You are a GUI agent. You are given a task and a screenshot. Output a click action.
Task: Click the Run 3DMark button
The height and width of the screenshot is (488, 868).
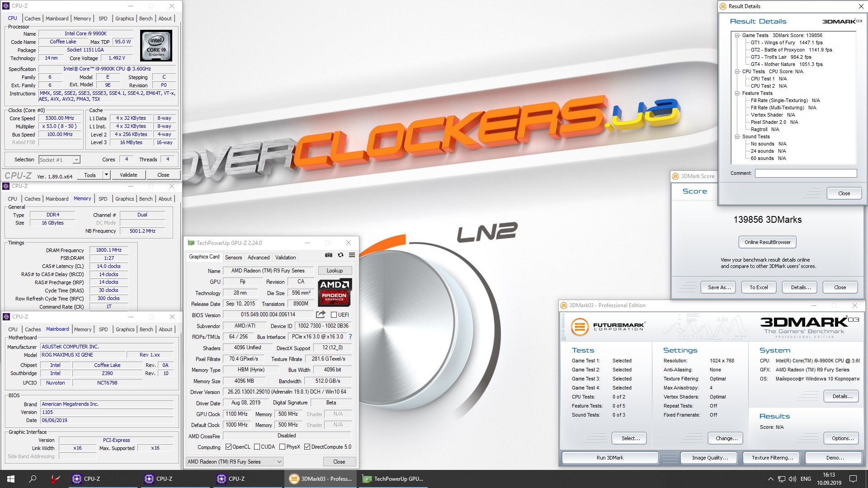(610, 458)
